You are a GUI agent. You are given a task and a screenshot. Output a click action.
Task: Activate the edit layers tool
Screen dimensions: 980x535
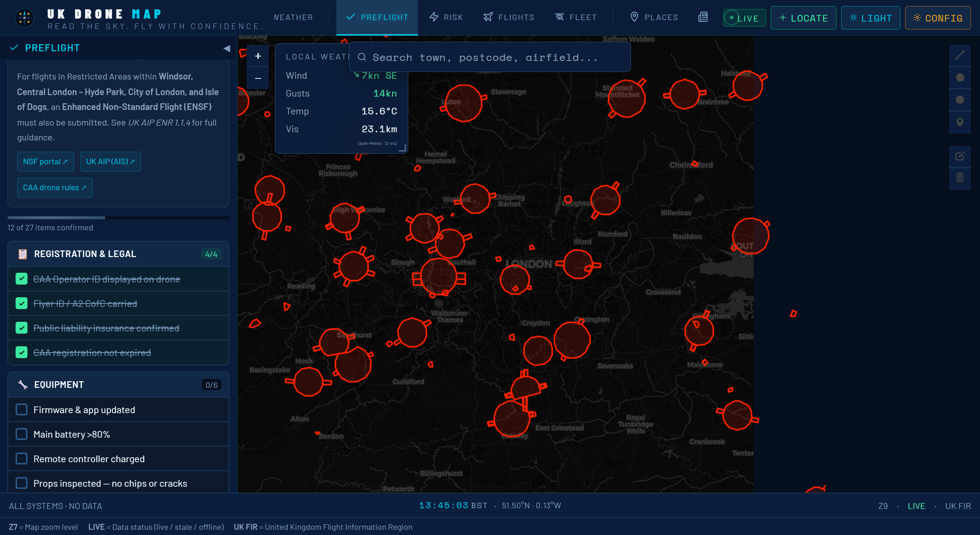pos(960,156)
